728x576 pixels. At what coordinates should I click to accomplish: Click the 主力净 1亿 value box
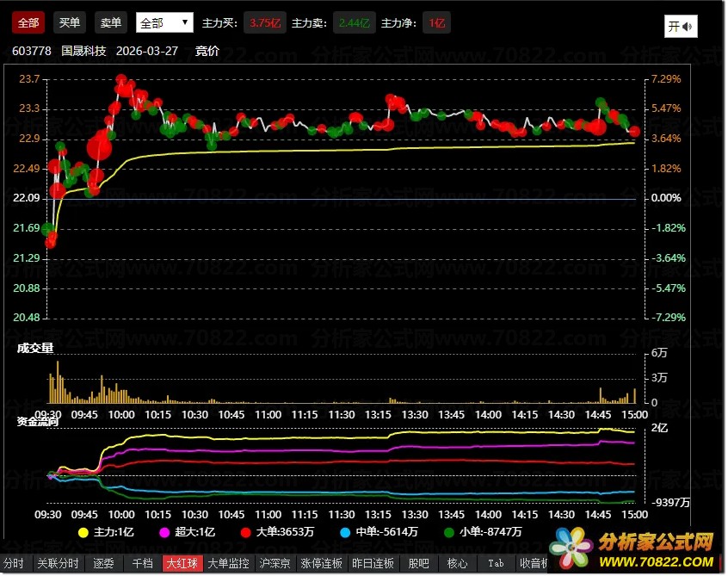click(436, 23)
